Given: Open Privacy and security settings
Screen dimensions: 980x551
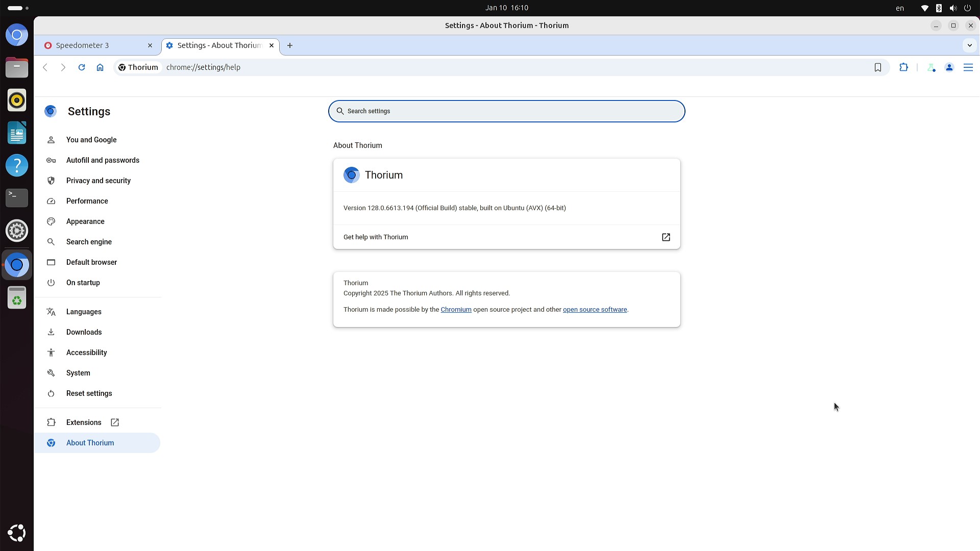Looking at the screenshot, I should tap(99, 181).
